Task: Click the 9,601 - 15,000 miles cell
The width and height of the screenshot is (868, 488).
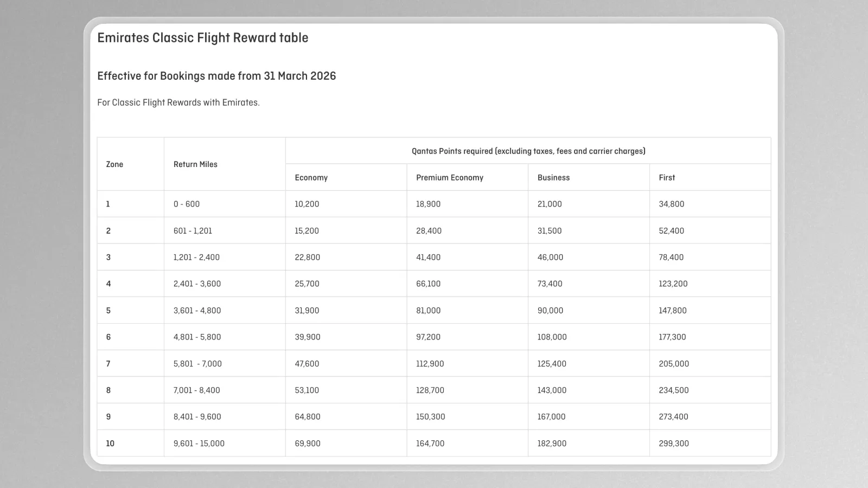Action: click(225, 443)
